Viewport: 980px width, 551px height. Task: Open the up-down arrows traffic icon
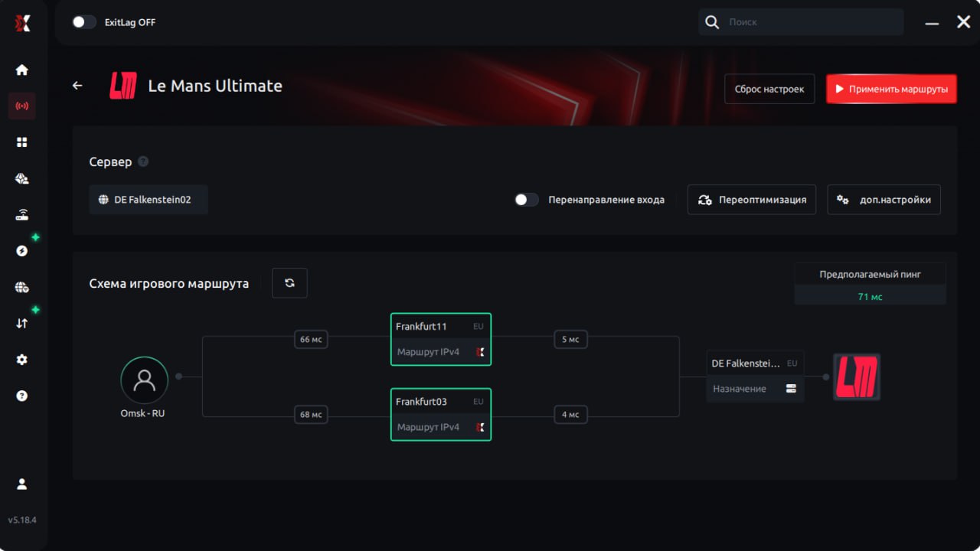point(22,323)
